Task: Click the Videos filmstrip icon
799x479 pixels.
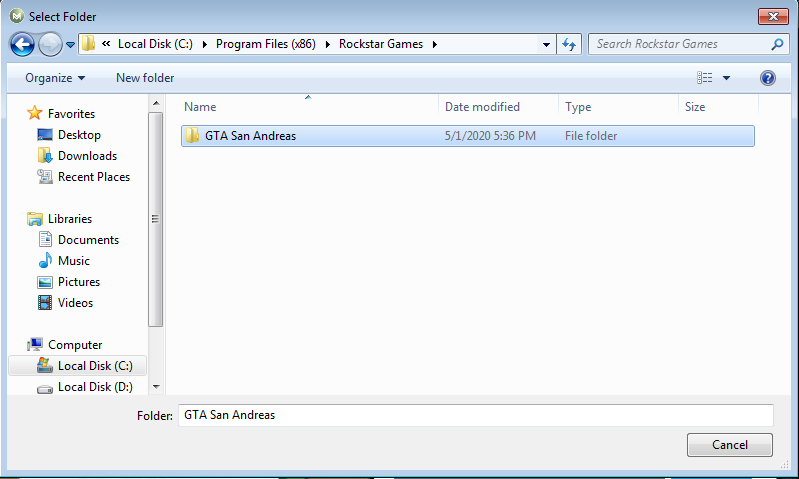Action: point(45,303)
